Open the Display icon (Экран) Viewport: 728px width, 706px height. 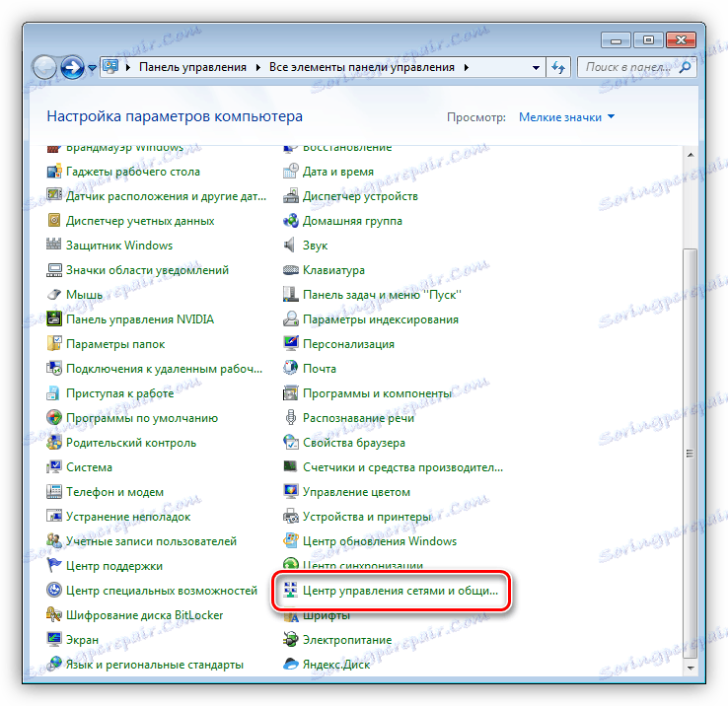click(x=54, y=640)
